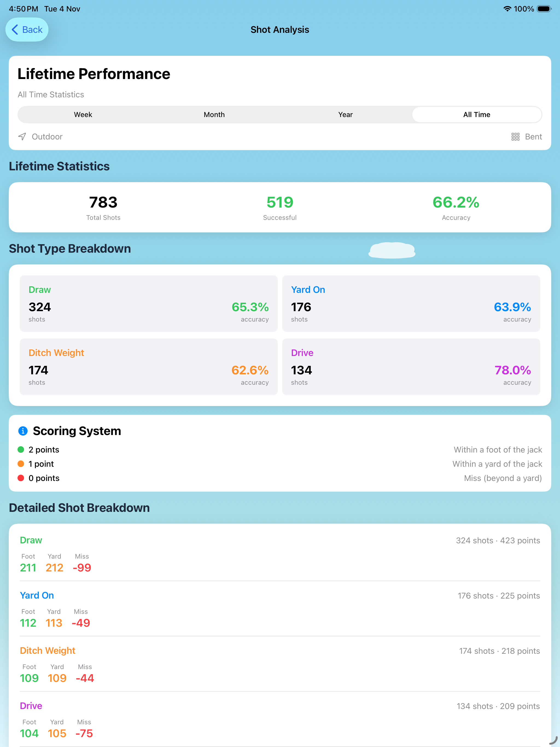Image resolution: width=560 pixels, height=747 pixels.
Task: Click '176 shots · 225 points'
Action: 499,596
